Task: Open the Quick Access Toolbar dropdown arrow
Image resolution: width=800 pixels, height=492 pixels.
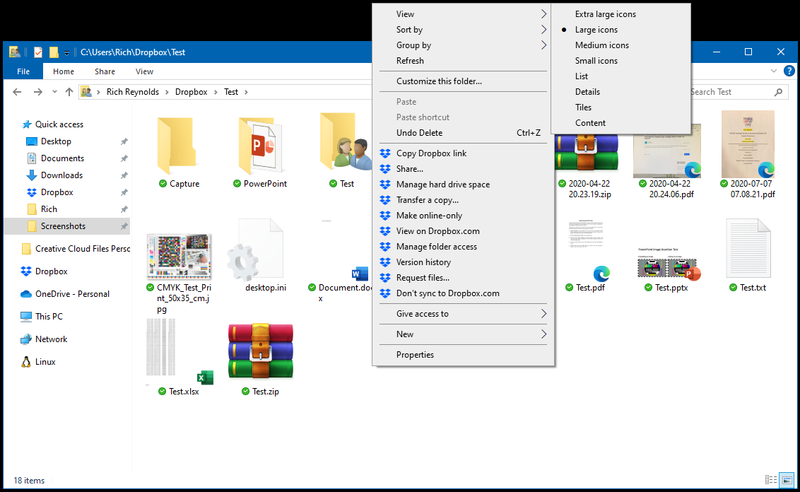Action: point(67,52)
